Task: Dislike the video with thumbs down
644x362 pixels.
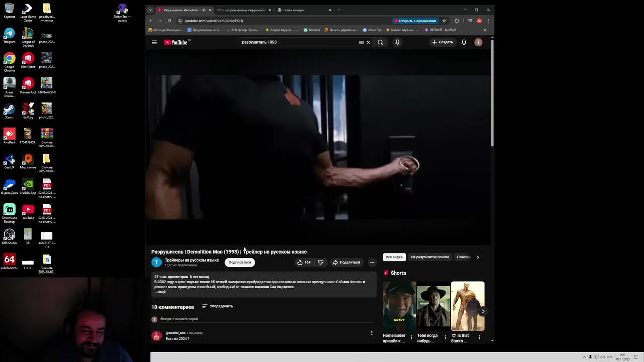Action: 320,262
